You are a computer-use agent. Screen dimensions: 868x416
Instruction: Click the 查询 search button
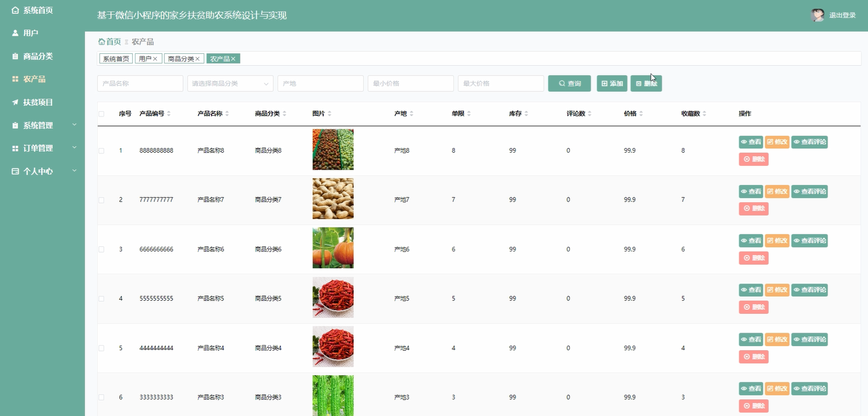[x=570, y=83]
